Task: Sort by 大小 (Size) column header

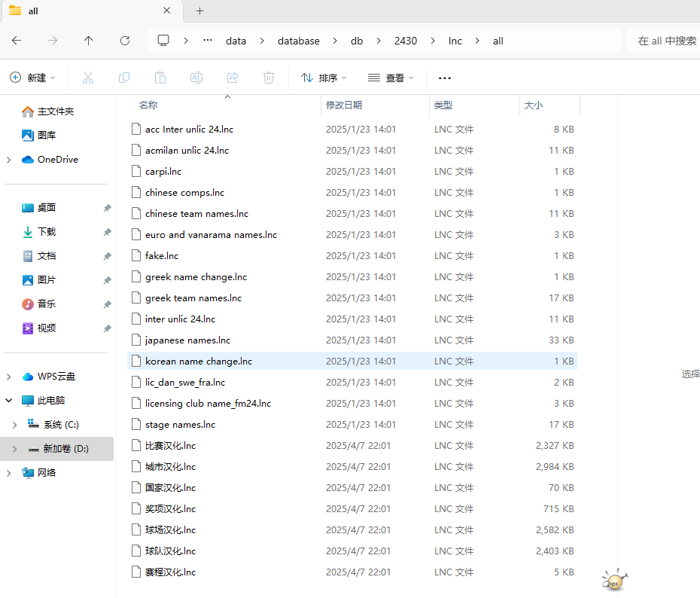Action: pos(534,105)
